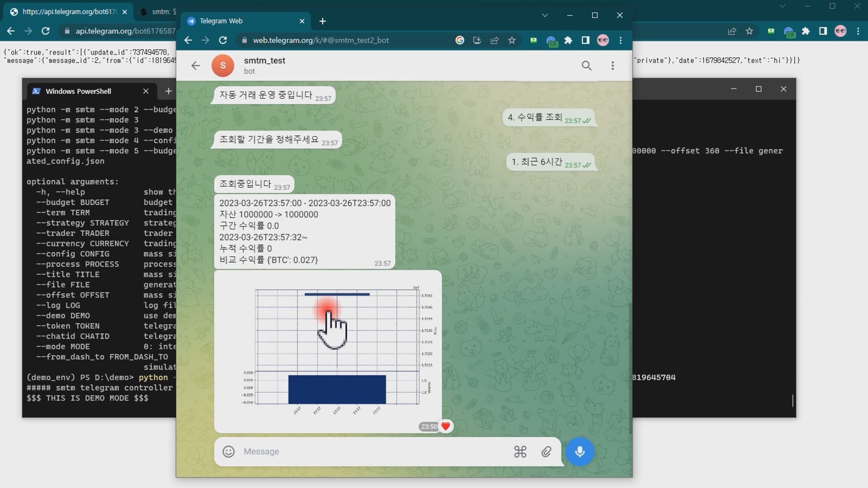
Task: Share page in back browser window
Action: click(732, 31)
